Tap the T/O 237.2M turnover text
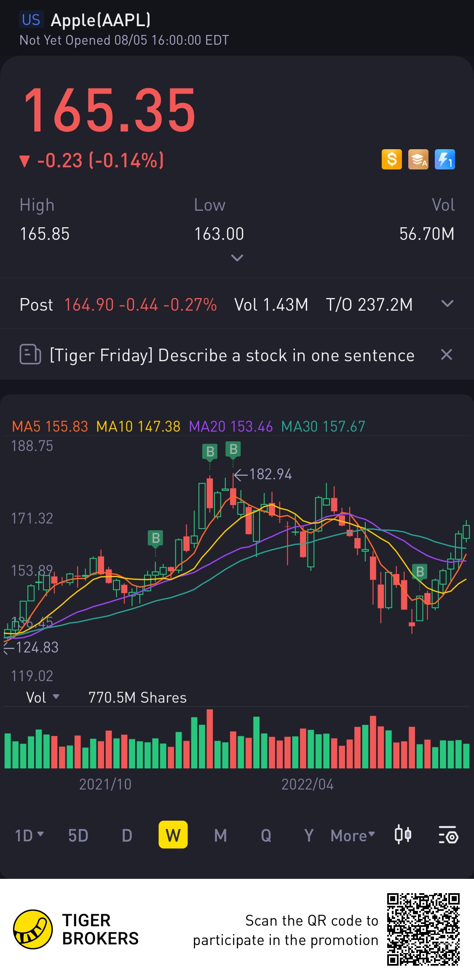This screenshot has height=980, width=474. point(369,305)
